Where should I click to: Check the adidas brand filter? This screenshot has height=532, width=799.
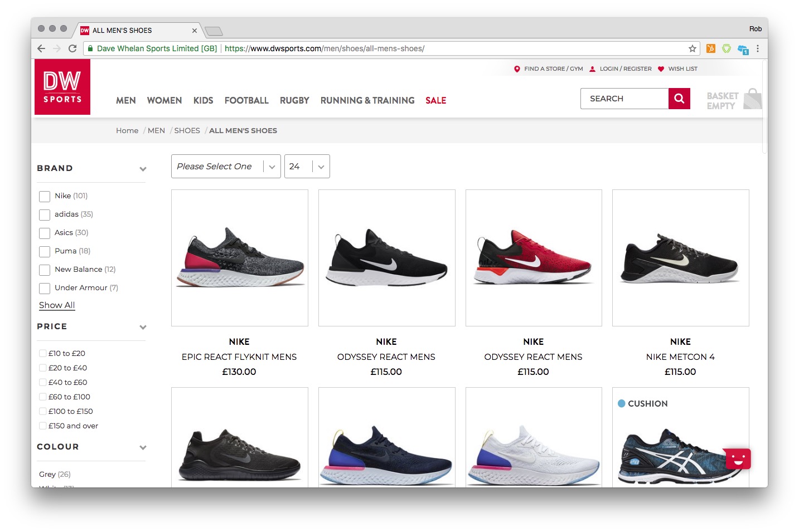click(45, 215)
